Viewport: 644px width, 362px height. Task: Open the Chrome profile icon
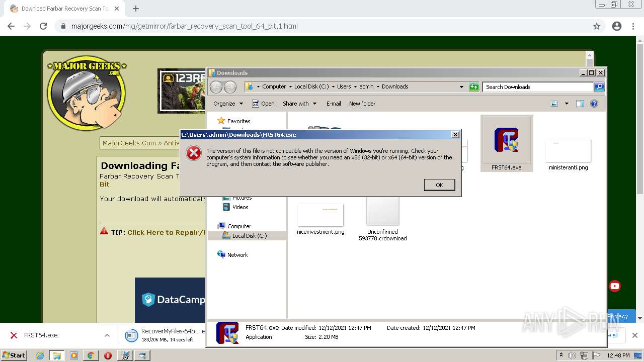pos(617,26)
